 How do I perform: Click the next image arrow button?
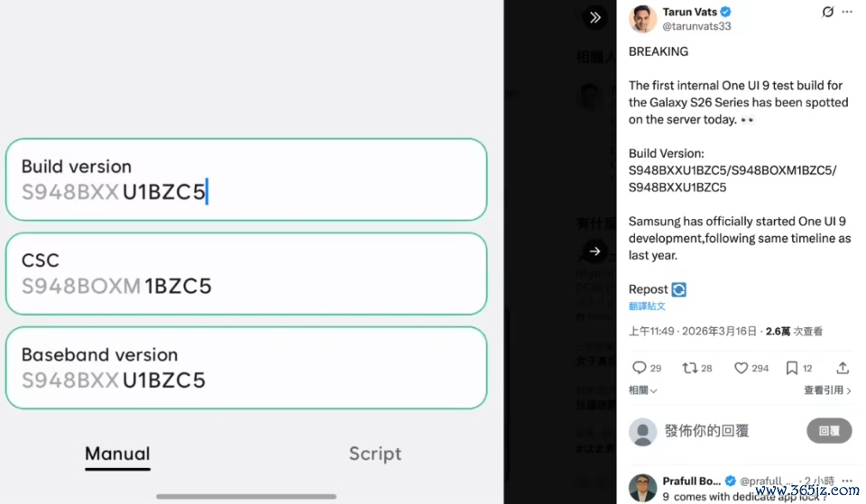tap(594, 252)
